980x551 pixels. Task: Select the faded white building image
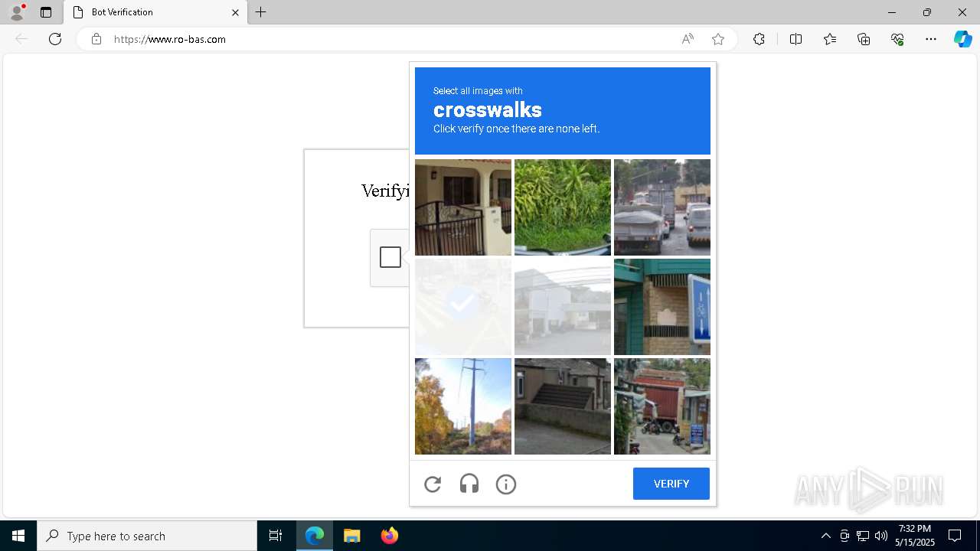pyautogui.click(x=563, y=307)
